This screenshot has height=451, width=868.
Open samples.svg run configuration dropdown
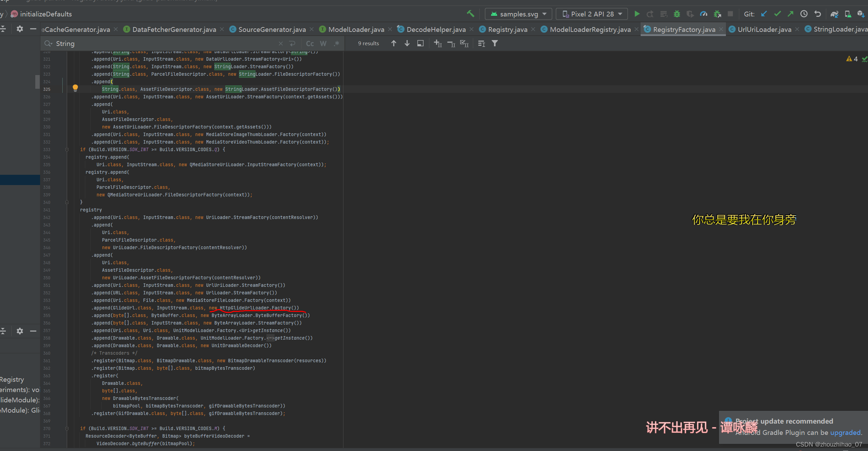tap(518, 14)
